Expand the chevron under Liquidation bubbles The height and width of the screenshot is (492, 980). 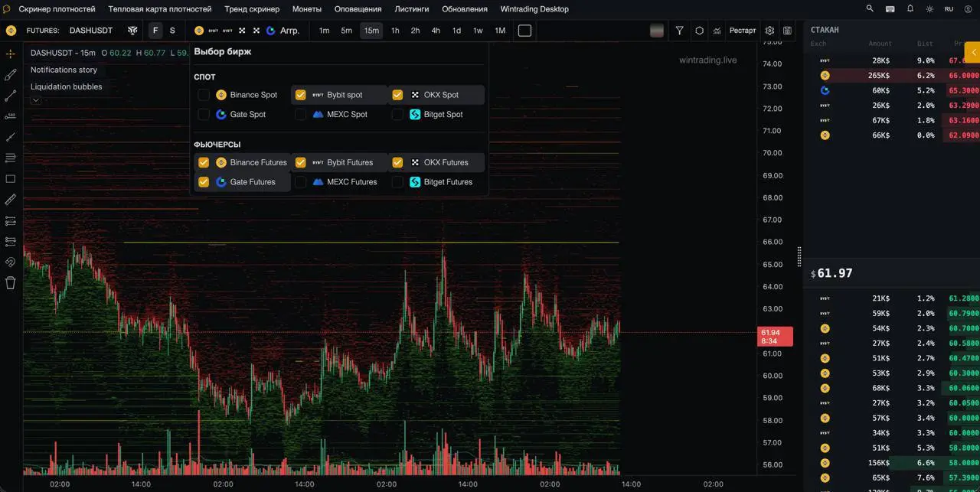coord(35,100)
